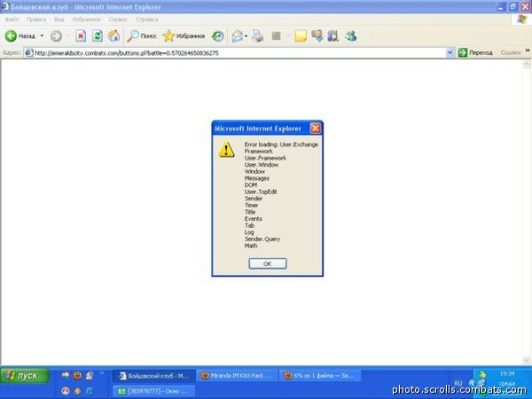Screen dimensions: 532x399
Task: Launch Messenger from the toolbar icon
Action: point(351,36)
